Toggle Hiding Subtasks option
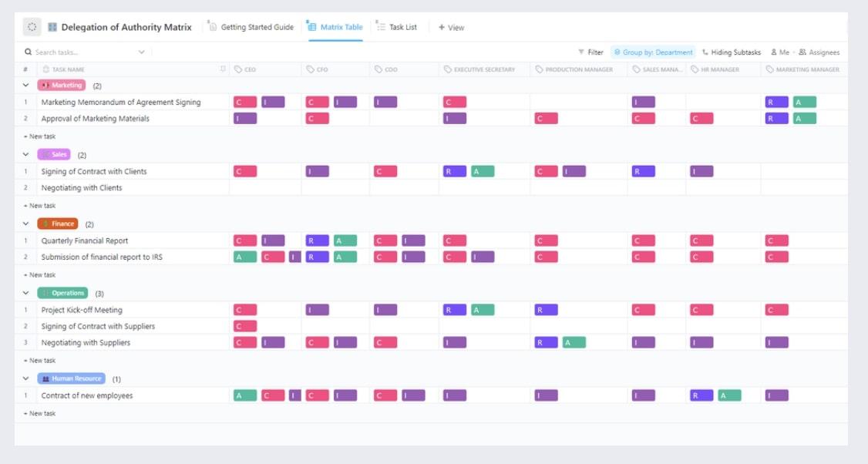868x464 pixels. pyautogui.click(x=731, y=52)
